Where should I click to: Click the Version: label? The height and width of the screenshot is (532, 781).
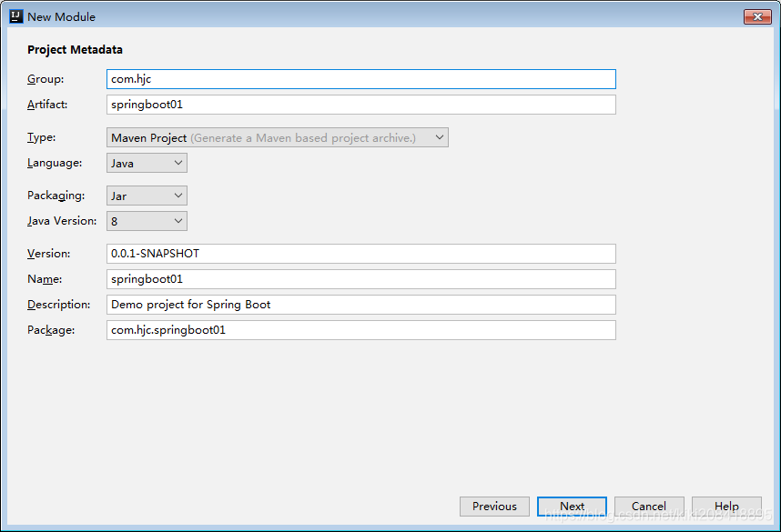49,254
